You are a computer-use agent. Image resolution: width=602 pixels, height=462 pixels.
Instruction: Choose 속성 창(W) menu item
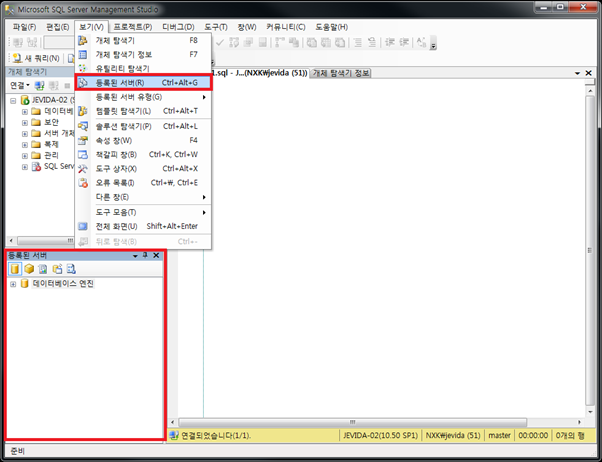(143, 141)
